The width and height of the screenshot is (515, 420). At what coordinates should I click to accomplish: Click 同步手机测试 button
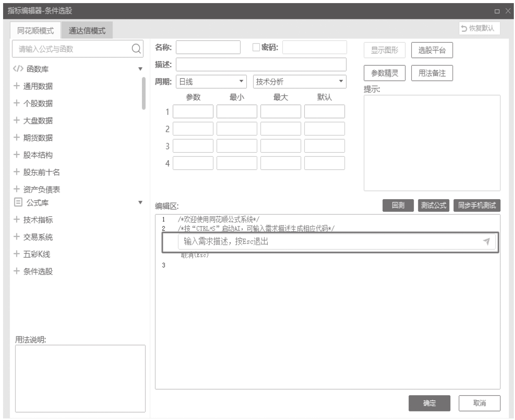(x=477, y=205)
